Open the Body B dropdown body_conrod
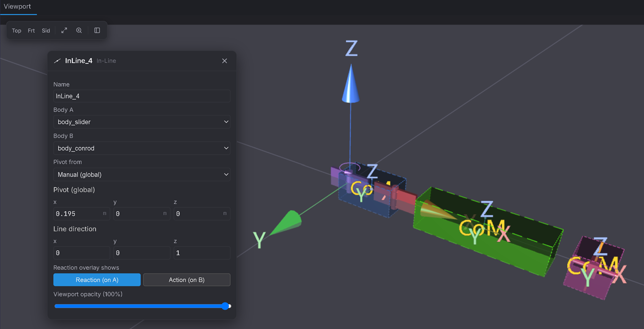644x329 pixels. tap(142, 148)
